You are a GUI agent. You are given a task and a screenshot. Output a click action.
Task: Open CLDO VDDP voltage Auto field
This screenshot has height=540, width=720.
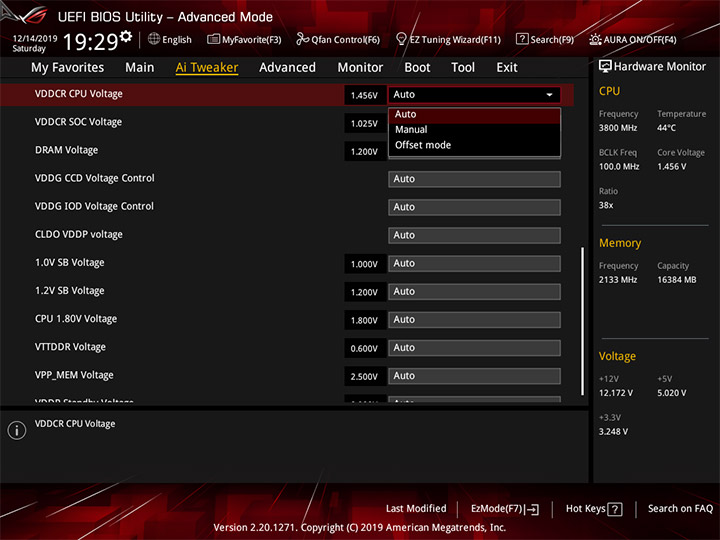click(x=474, y=235)
